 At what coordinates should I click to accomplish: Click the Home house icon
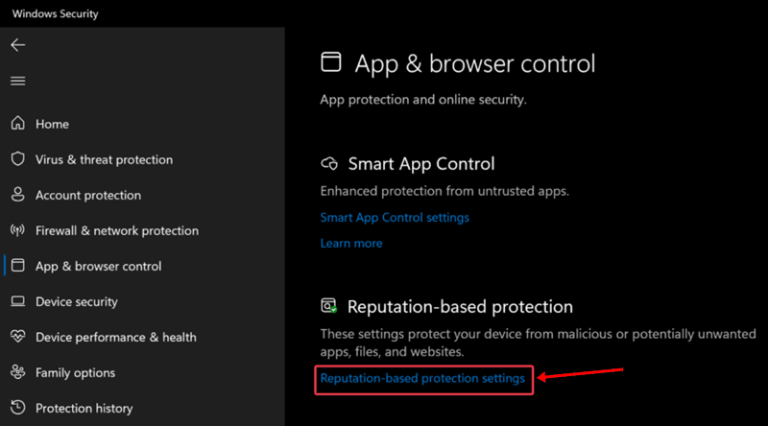[18, 123]
